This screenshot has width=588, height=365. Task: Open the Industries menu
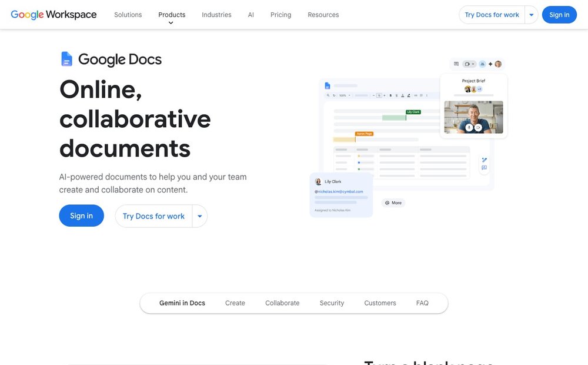tap(216, 15)
